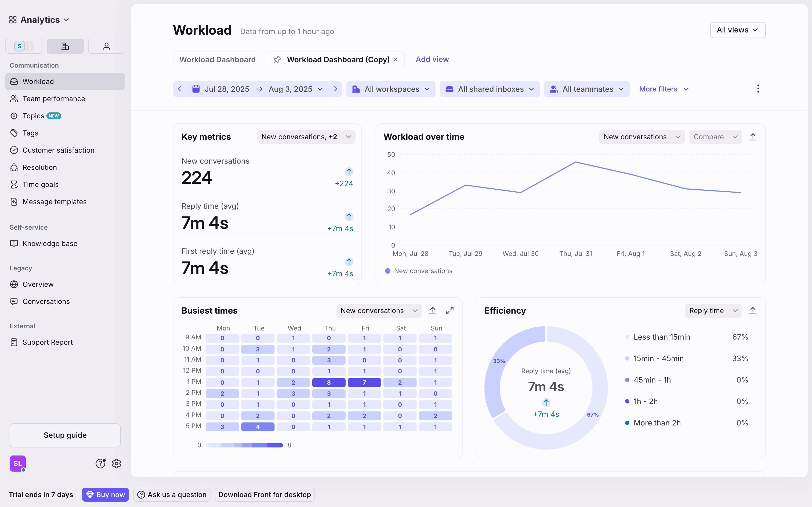Go to previous date range arrow
This screenshot has width=812, height=507.
[x=180, y=89]
